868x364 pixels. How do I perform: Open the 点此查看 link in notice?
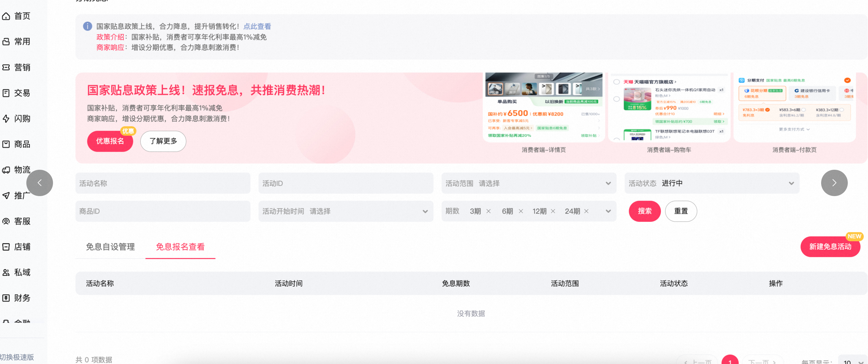(257, 26)
